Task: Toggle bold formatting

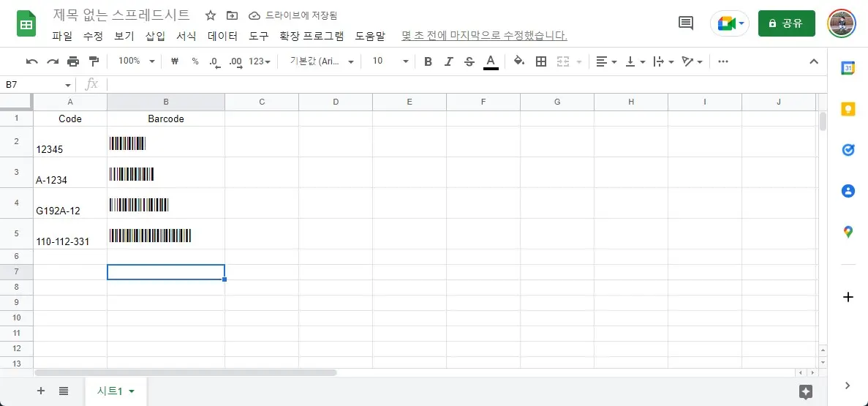Action: [428, 61]
